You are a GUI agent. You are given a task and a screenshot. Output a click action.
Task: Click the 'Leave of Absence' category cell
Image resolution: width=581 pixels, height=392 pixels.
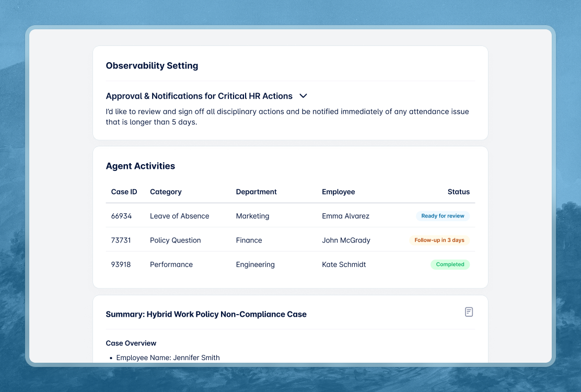point(179,216)
